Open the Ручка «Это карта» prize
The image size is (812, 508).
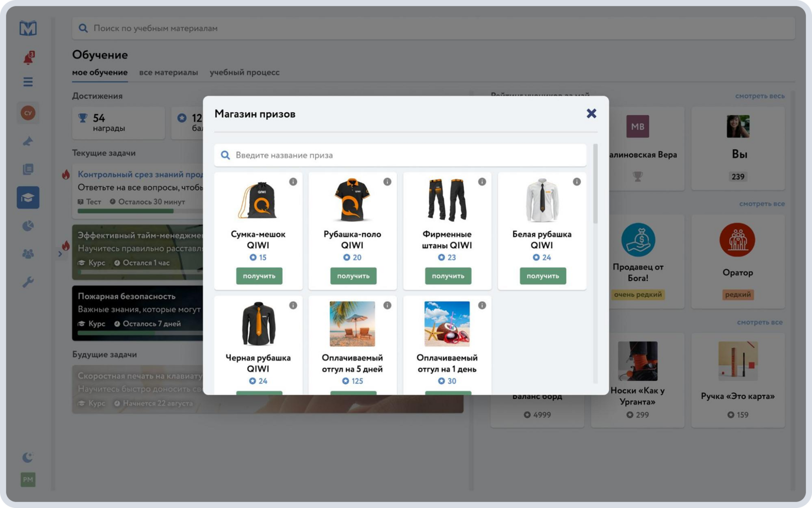738,380
